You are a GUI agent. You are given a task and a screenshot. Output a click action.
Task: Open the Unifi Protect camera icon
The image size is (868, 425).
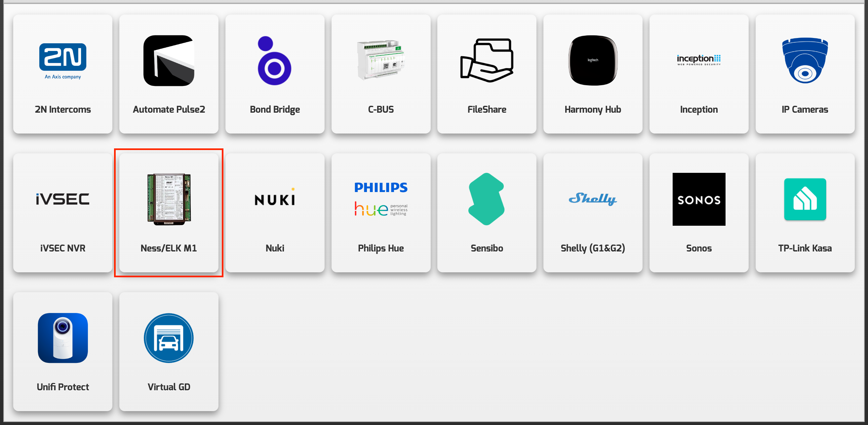point(63,338)
